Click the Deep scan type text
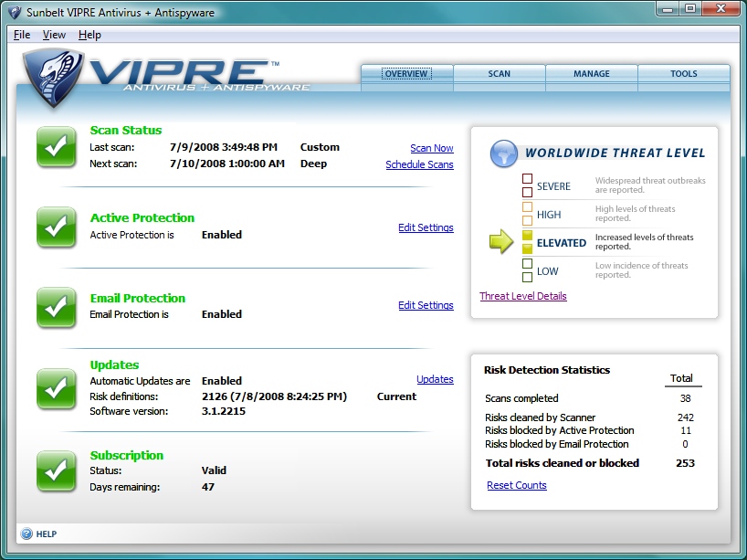 tap(313, 164)
